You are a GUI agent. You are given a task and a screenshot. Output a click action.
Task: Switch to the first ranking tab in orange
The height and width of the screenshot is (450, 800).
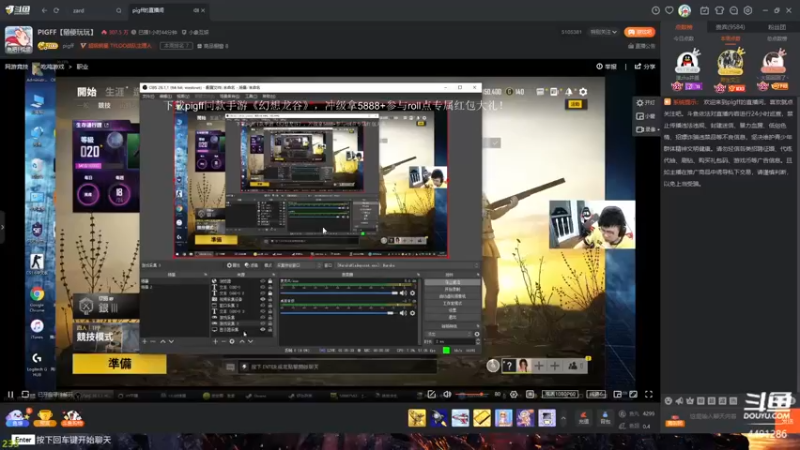684,27
